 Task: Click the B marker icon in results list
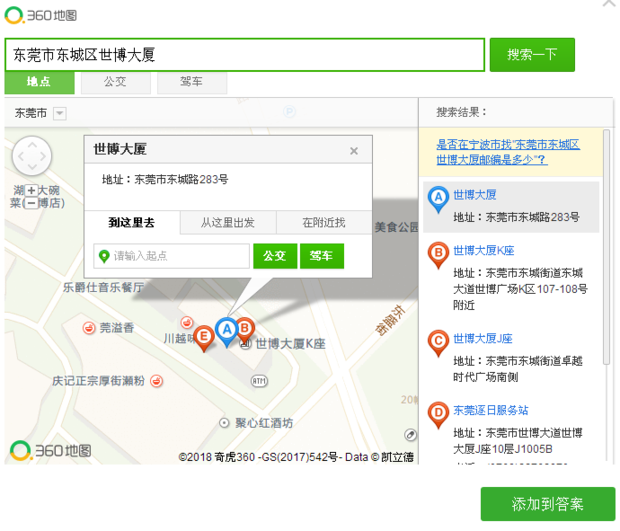click(x=438, y=255)
